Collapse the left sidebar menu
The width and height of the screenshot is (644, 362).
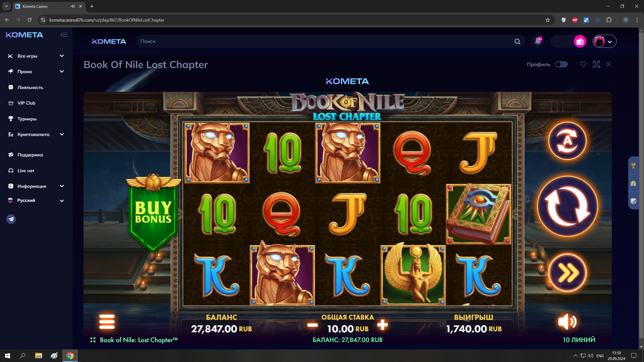pos(64,35)
